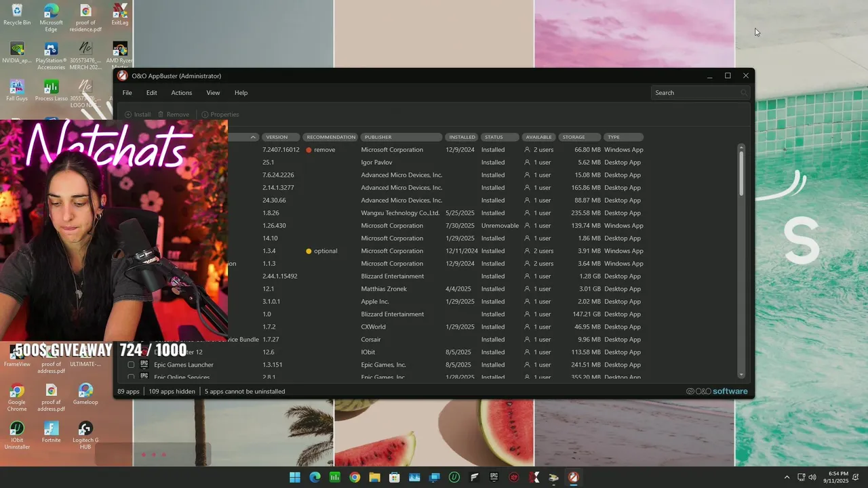868x488 pixels.
Task: Open the Google Chrome desktop shortcut
Action: click(x=17, y=398)
